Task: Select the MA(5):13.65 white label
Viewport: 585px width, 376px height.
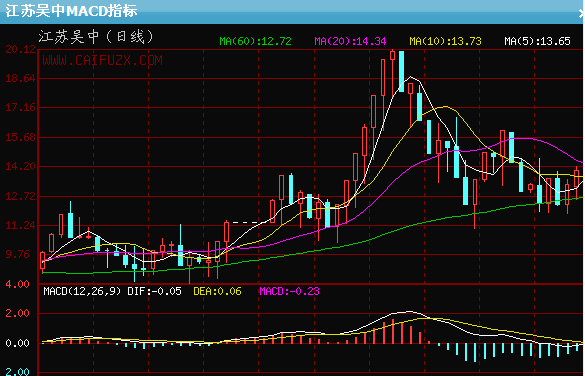Action: coord(537,41)
